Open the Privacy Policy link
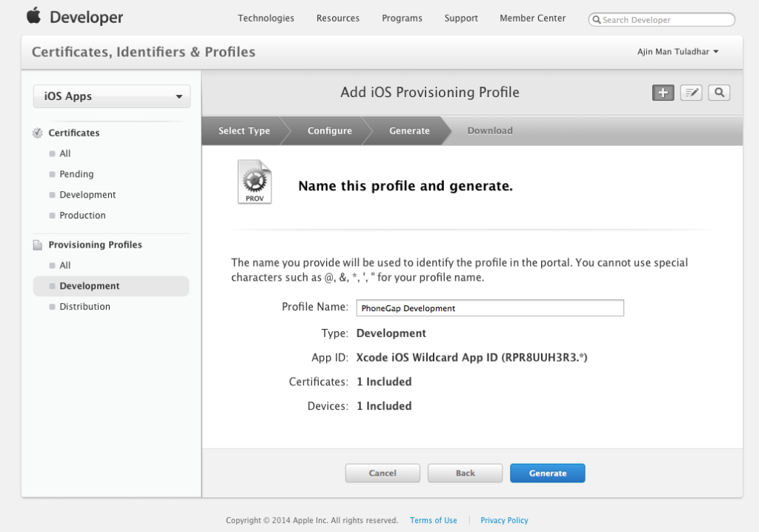 click(x=504, y=520)
